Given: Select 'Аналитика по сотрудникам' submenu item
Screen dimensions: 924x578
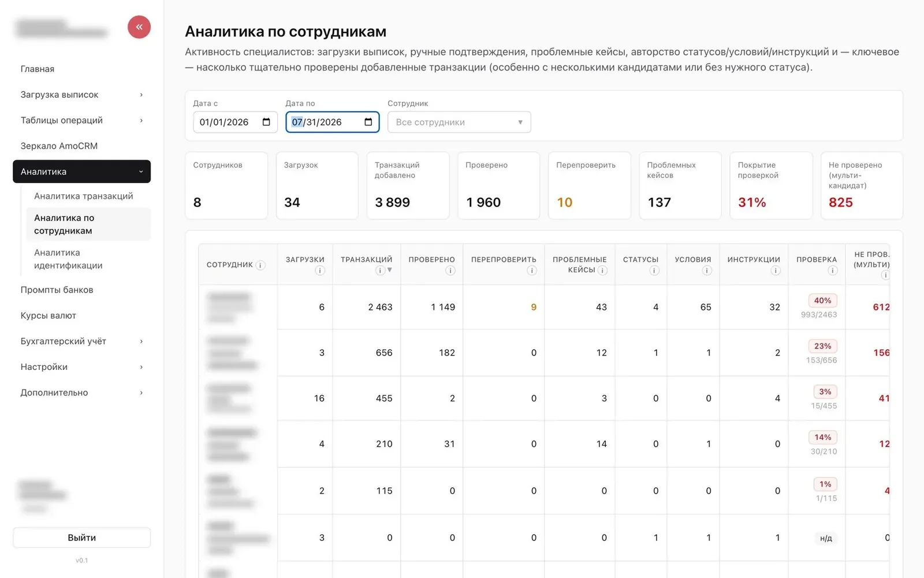Looking at the screenshot, I should coord(88,224).
